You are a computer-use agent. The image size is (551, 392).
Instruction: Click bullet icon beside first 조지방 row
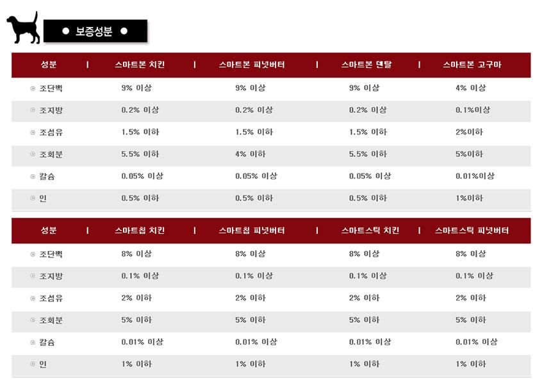[x=33, y=110]
